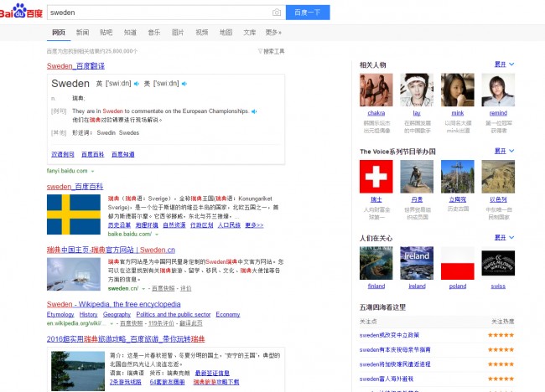Expand the sweden.cn dropdown arrow

pyautogui.click(x=143, y=289)
